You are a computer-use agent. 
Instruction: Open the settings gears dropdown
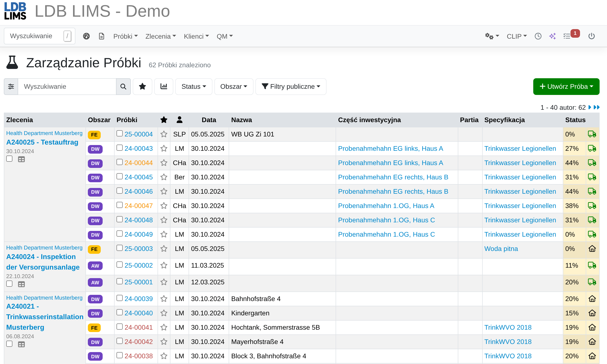point(492,36)
